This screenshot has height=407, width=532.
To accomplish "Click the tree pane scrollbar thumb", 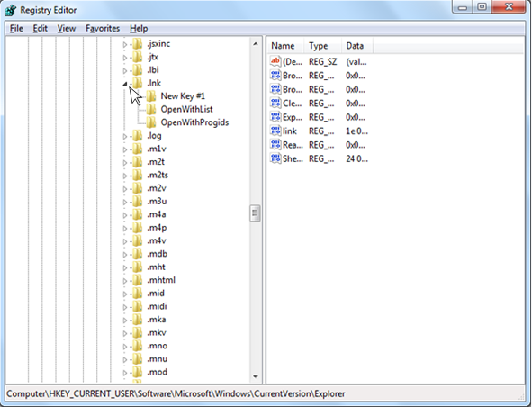I will tap(255, 213).
